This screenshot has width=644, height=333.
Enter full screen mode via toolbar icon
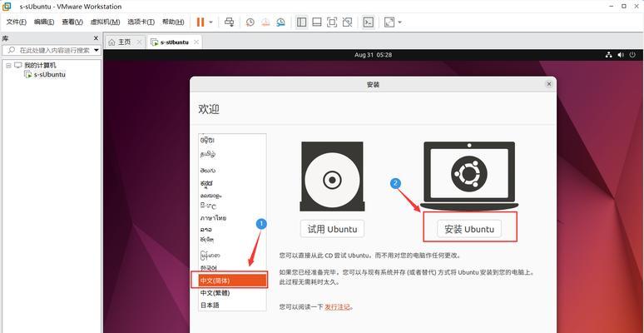tap(332, 22)
